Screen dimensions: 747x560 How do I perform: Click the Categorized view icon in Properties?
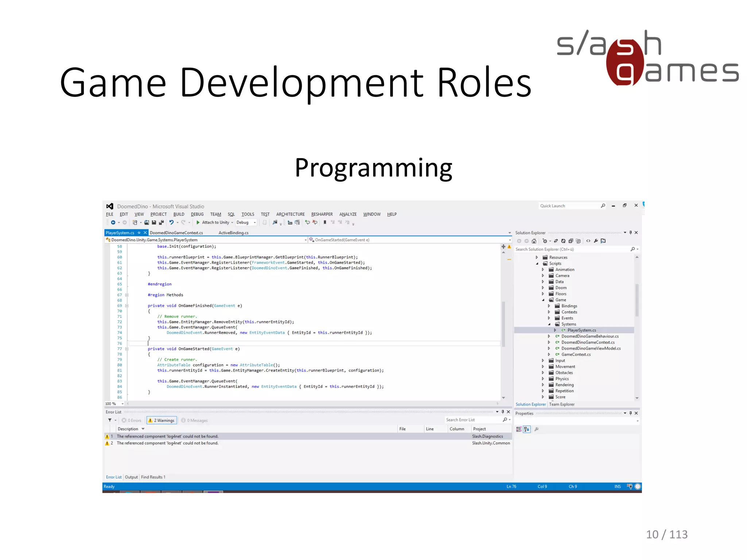point(519,429)
